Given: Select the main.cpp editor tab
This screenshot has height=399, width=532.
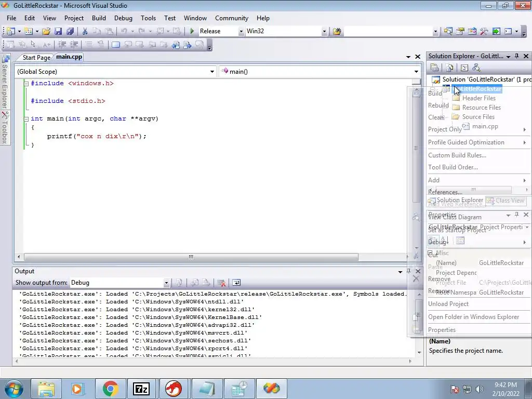Looking at the screenshot, I should click(x=69, y=57).
